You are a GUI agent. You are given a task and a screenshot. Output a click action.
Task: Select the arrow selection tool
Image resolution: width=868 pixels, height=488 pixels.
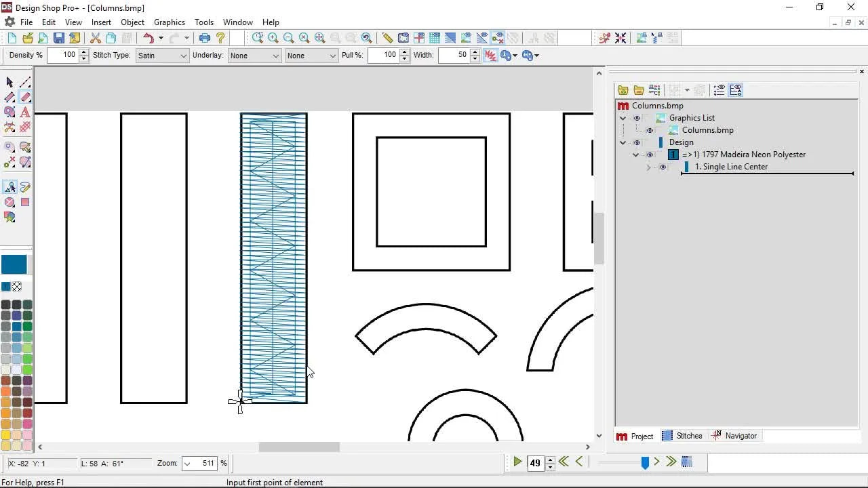coord(9,82)
